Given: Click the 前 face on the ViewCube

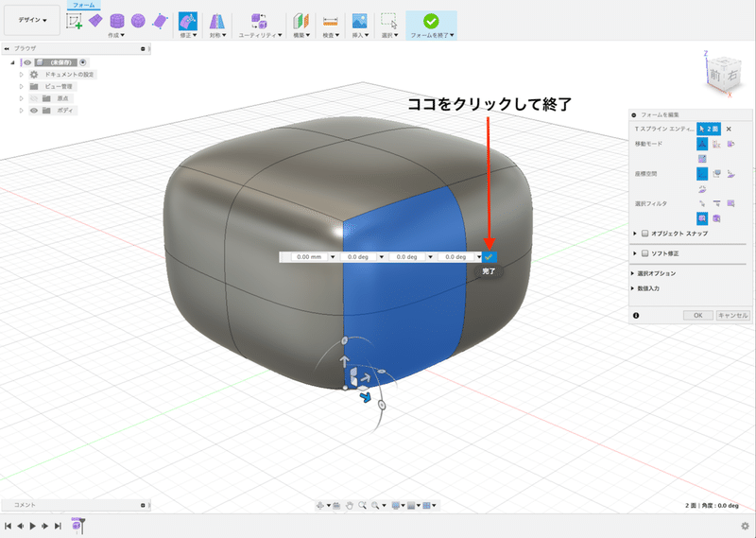Looking at the screenshot, I should click(715, 76).
